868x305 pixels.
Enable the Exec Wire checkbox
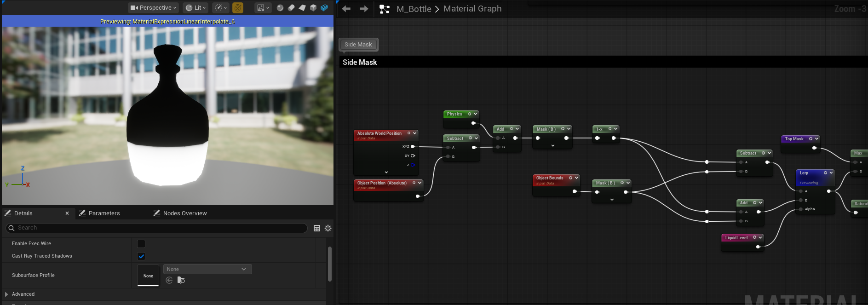point(141,244)
